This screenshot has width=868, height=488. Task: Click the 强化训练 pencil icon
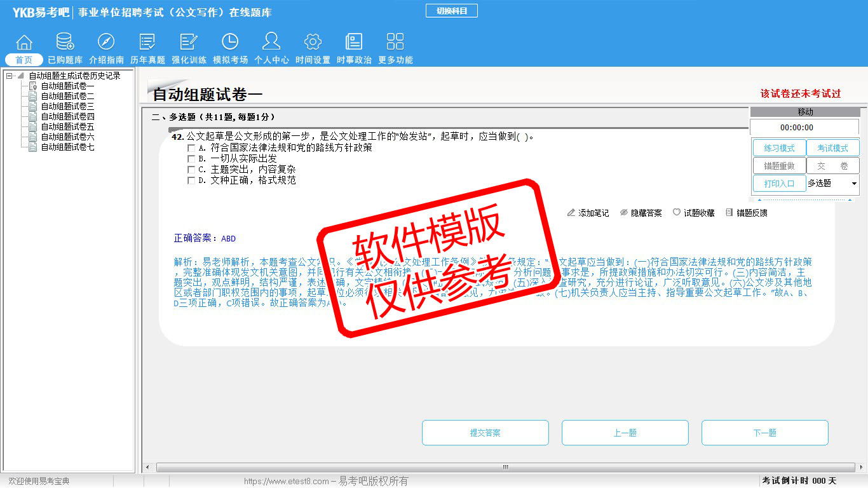click(x=189, y=43)
